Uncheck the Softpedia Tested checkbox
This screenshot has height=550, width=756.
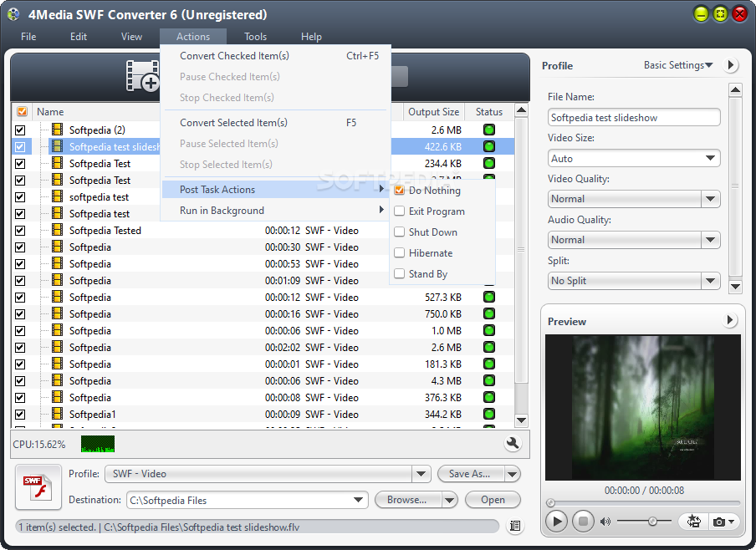[x=20, y=231]
